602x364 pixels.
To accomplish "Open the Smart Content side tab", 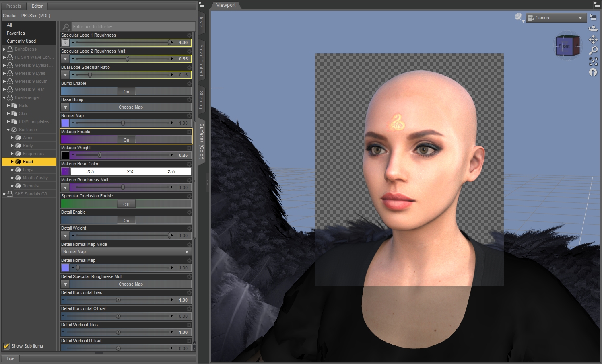I will pos(202,60).
